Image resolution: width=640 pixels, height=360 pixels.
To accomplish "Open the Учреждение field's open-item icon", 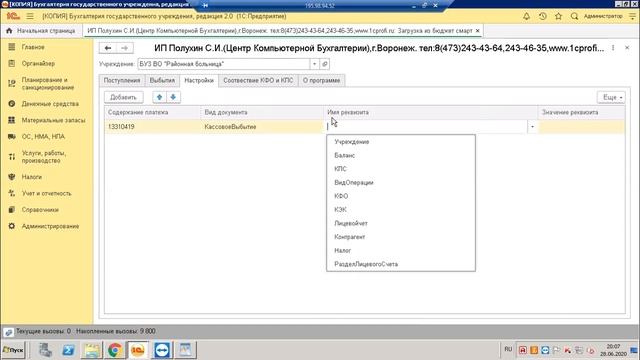I will click(325, 64).
